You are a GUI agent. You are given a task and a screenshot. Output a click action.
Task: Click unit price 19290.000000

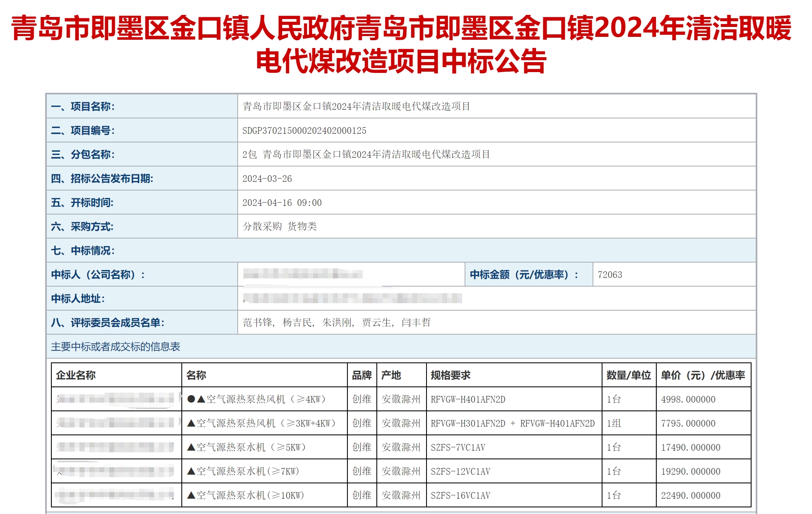pos(691,471)
